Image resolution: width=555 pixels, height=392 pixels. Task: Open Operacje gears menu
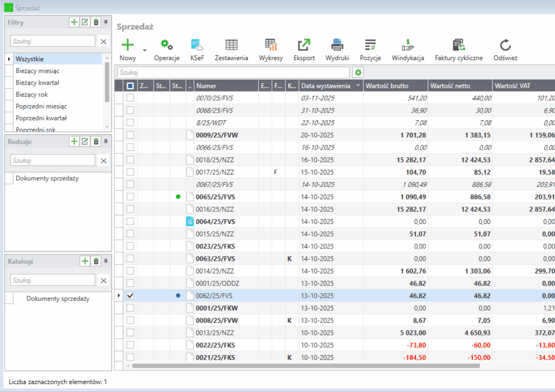pos(166,45)
